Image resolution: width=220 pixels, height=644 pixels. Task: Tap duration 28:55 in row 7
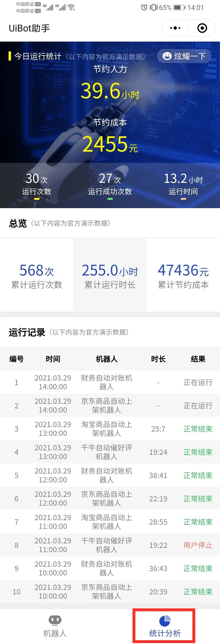tap(158, 522)
